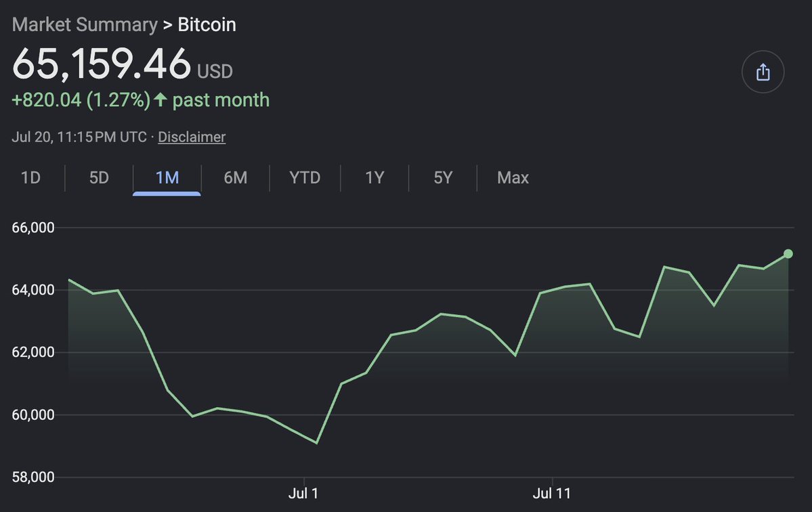The width and height of the screenshot is (812, 512).
Task: Click the Jul 1 axis label
Action: [303, 493]
